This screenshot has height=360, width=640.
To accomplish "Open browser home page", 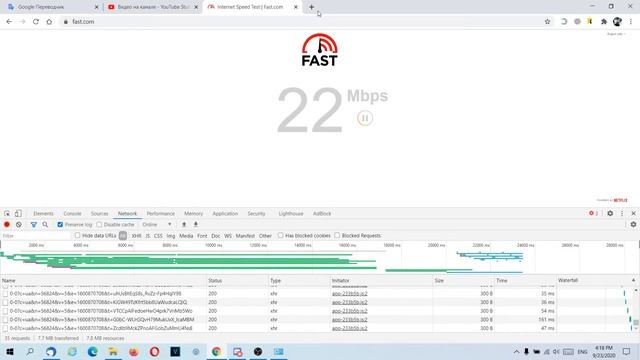I will click(x=49, y=22).
